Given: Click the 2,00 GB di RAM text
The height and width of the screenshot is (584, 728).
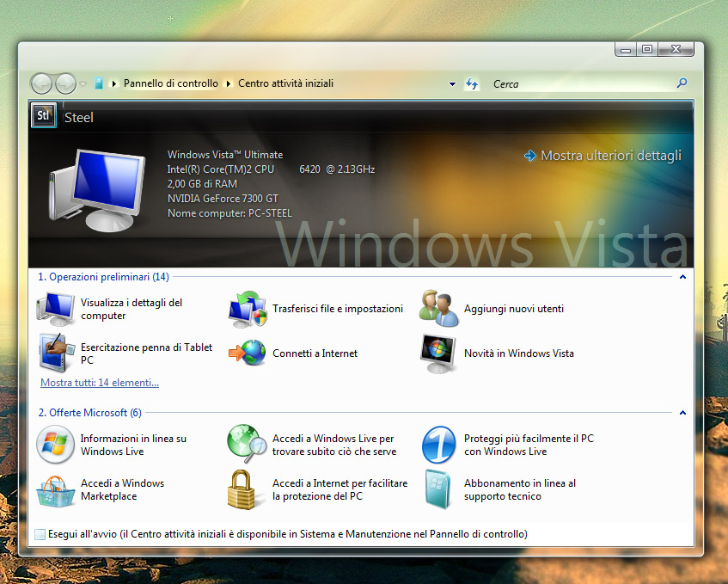Looking at the screenshot, I should 203,183.
